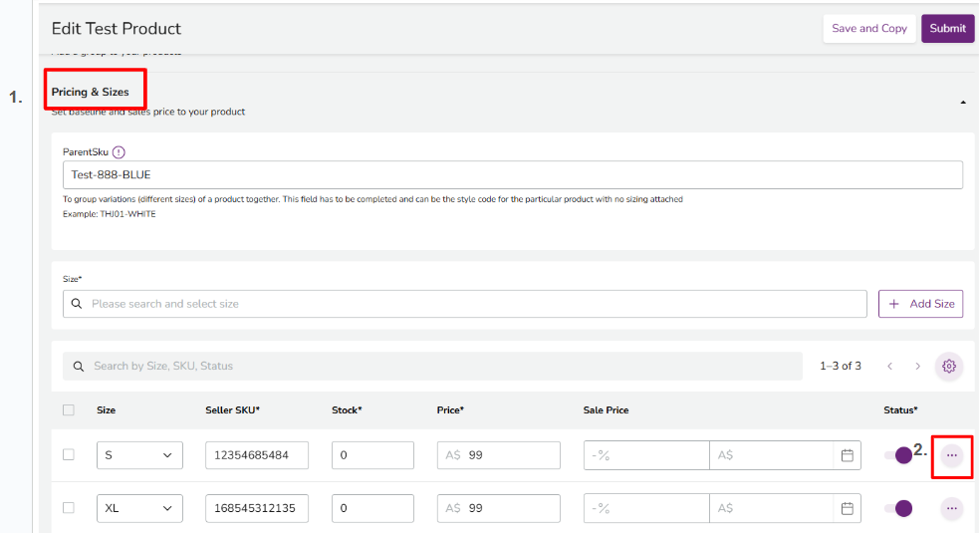Open more options for size XL row
The width and height of the screenshot is (980, 533).
(x=952, y=508)
